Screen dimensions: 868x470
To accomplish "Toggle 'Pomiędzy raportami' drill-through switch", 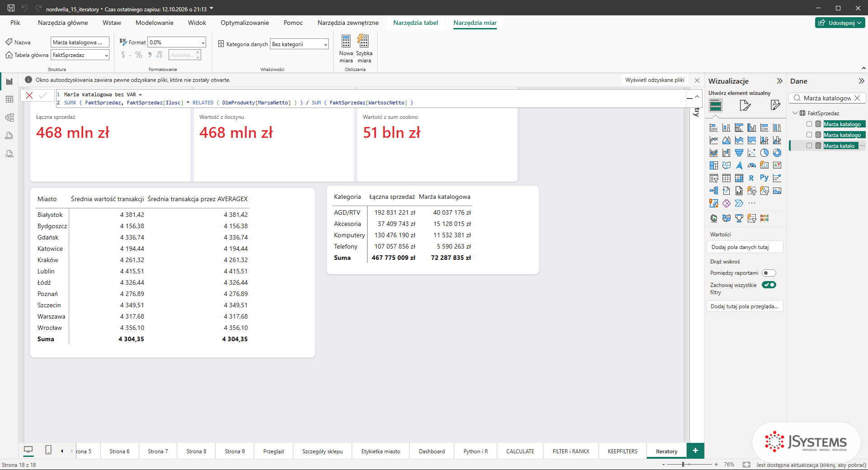I will pos(769,273).
